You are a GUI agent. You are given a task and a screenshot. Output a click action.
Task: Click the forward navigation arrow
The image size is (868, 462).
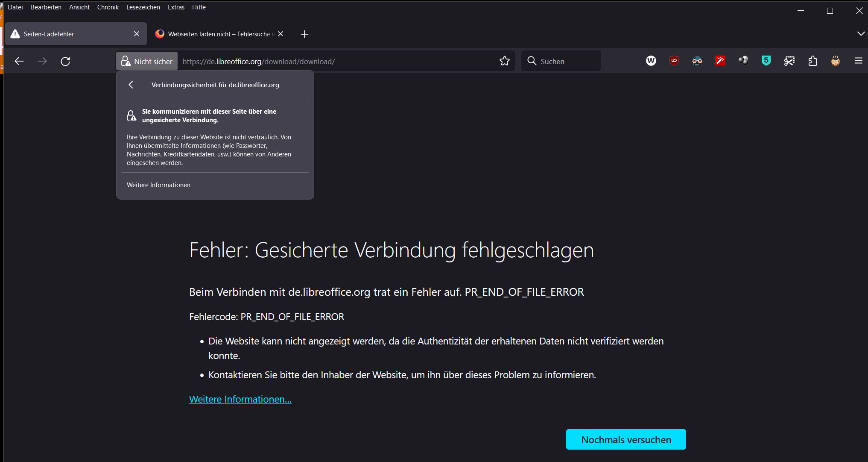42,61
